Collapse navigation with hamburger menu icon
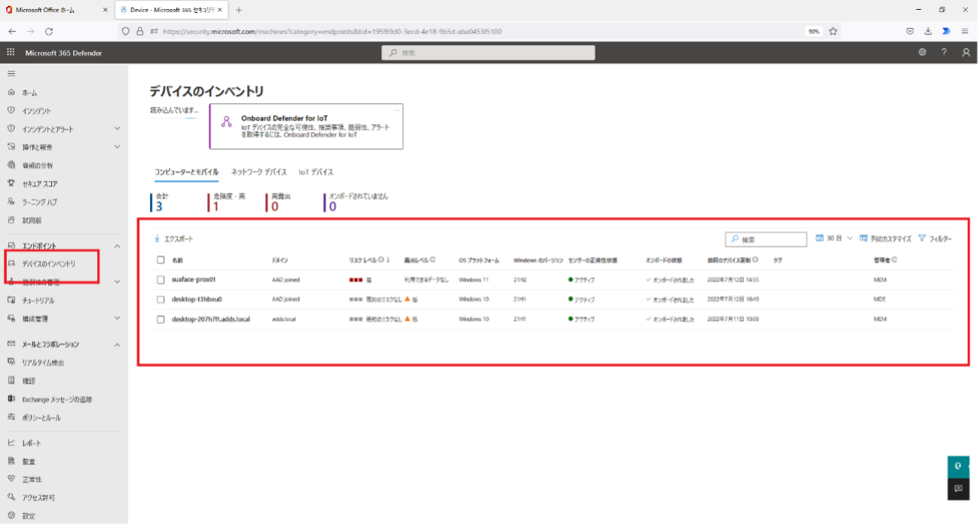The width and height of the screenshot is (980, 529). [11, 74]
